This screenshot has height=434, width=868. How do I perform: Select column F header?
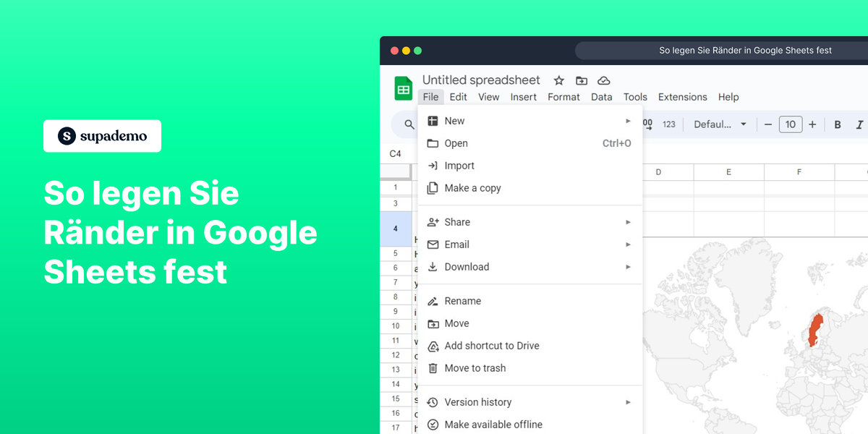(799, 172)
